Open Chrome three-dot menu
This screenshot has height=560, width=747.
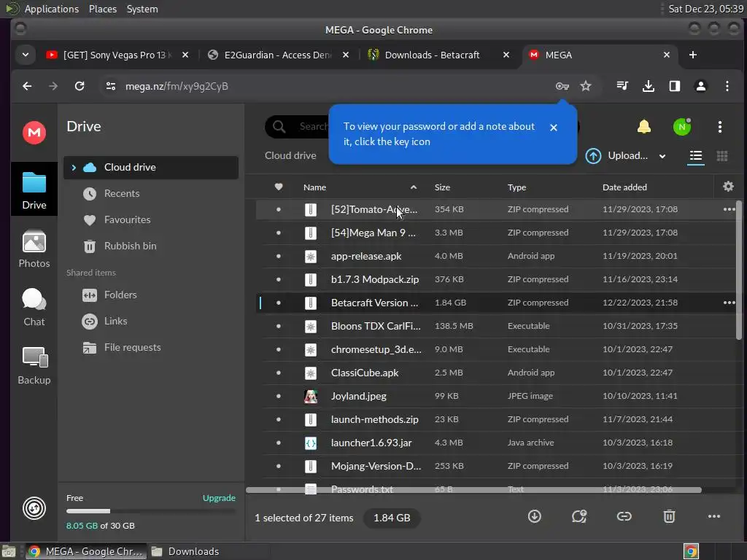click(727, 86)
